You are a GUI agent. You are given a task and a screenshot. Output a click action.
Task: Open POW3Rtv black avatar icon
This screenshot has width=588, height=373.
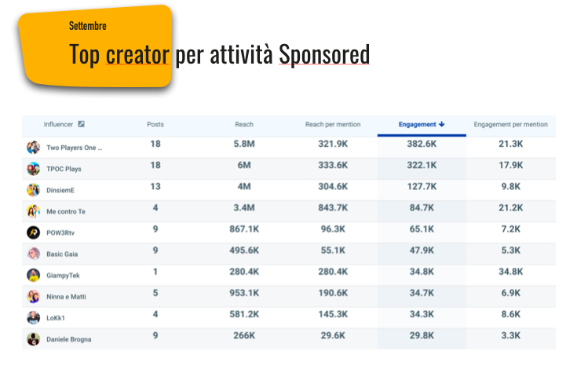click(34, 232)
